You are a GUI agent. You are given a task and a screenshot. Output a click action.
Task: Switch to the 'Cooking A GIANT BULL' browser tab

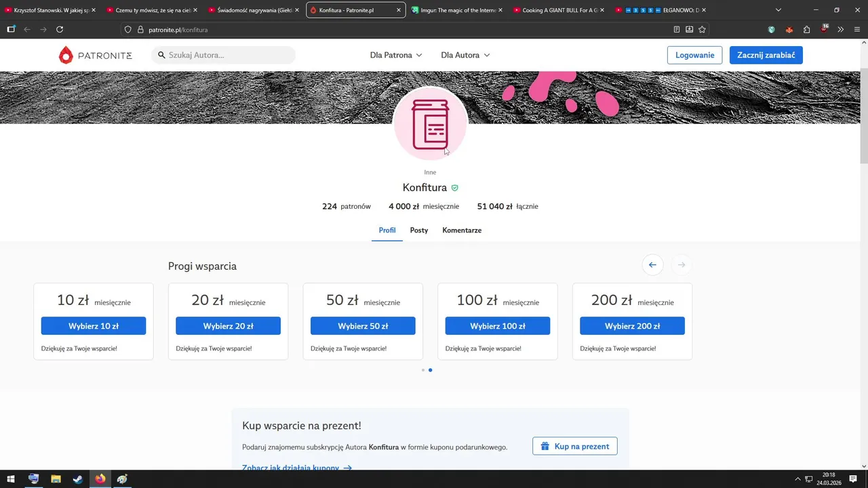(558, 10)
